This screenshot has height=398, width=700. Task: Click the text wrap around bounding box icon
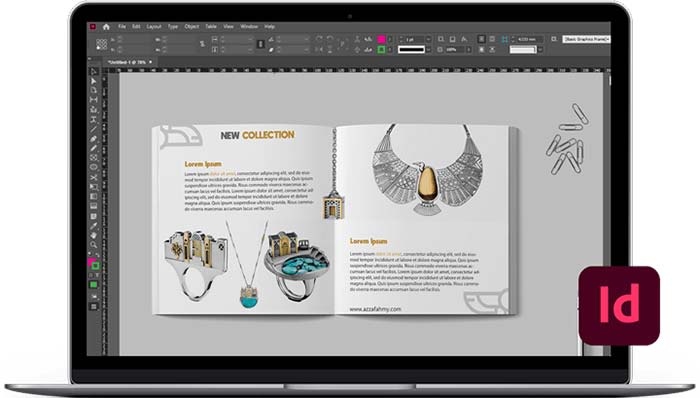(x=492, y=39)
